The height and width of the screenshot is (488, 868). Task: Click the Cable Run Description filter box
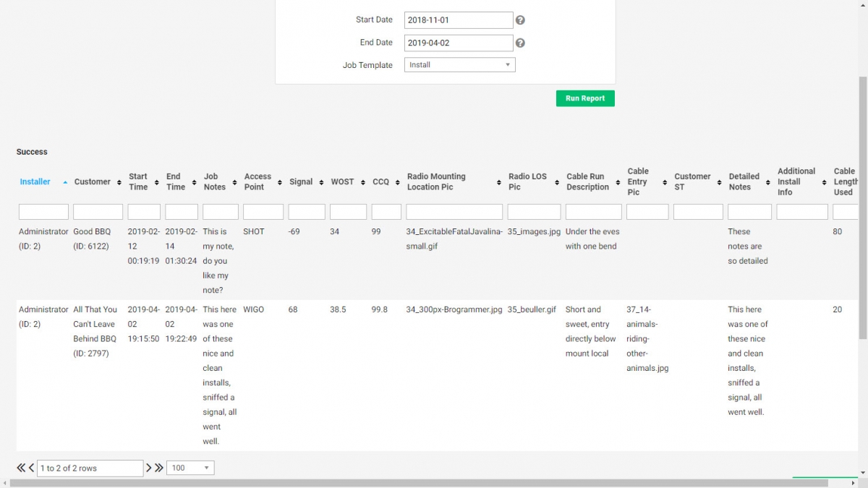(593, 212)
